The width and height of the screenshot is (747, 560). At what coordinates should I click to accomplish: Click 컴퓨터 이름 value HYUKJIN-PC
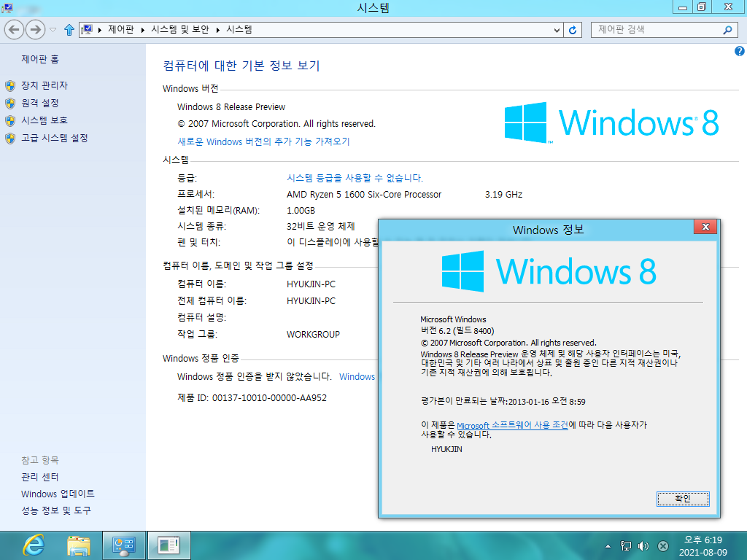coord(311,284)
